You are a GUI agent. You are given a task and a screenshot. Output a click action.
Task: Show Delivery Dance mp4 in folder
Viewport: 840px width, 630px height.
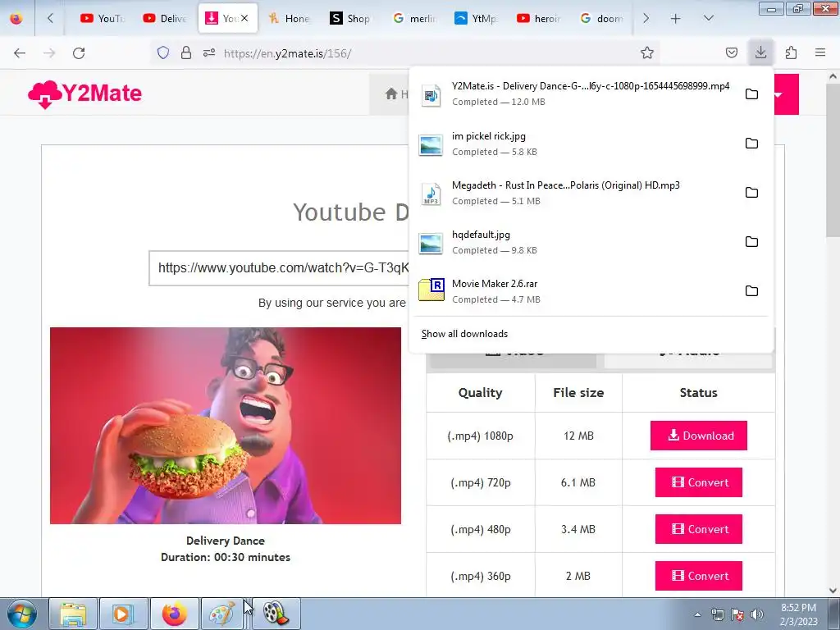(751, 94)
